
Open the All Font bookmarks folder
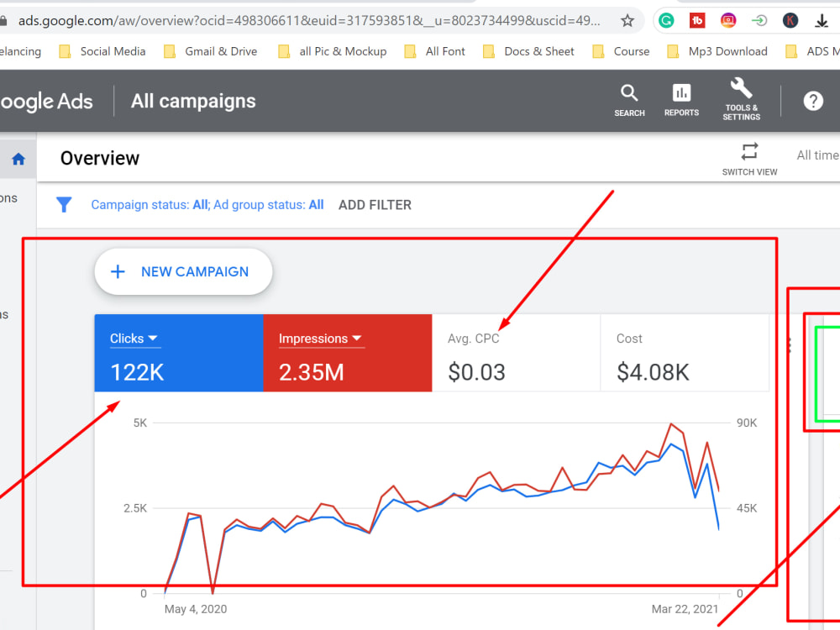pyautogui.click(x=434, y=51)
